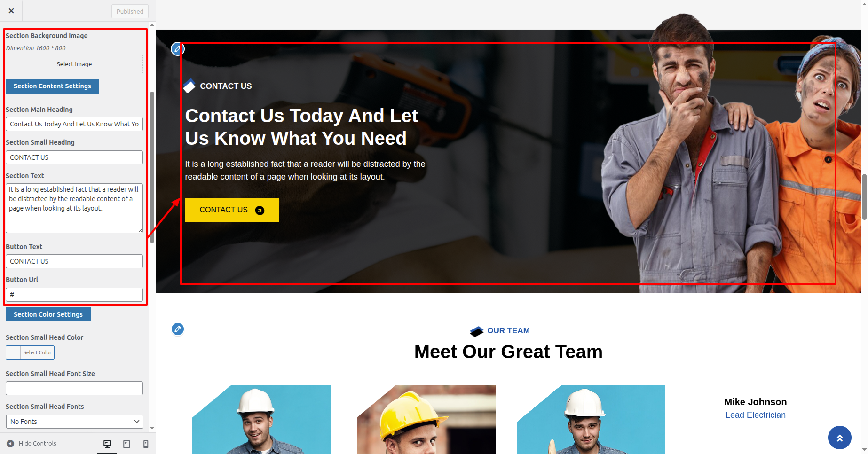Click the sidebar scroll down arrow
The height and width of the screenshot is (454, 868).
152,428
